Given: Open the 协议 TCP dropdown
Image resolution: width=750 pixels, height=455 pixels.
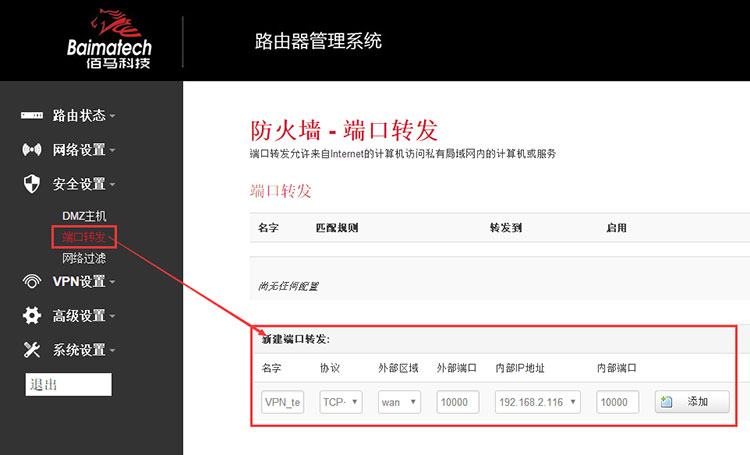Looking at the screenshot, I should (339, 402).
